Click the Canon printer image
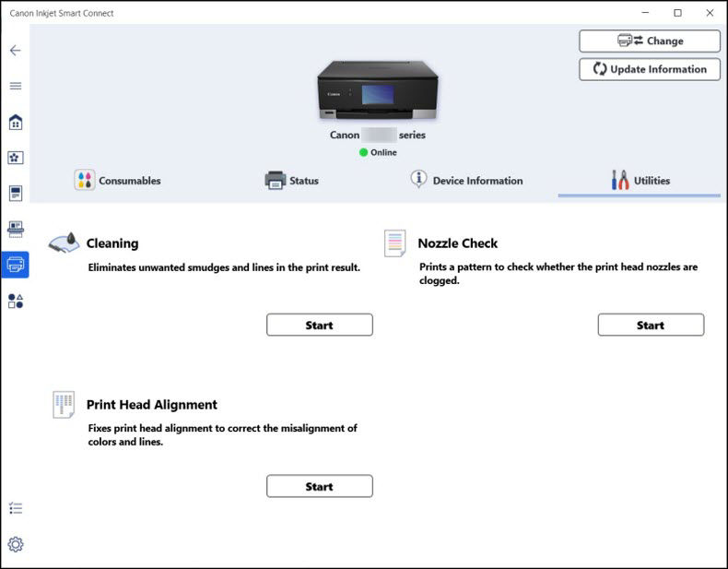 (378, 92)
